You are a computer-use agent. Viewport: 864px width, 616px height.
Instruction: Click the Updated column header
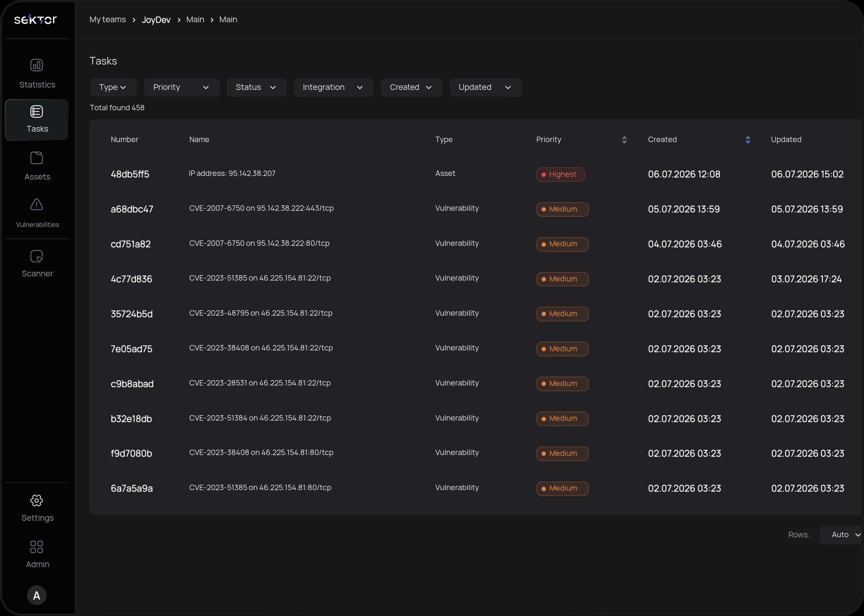(x=786, y=140)
